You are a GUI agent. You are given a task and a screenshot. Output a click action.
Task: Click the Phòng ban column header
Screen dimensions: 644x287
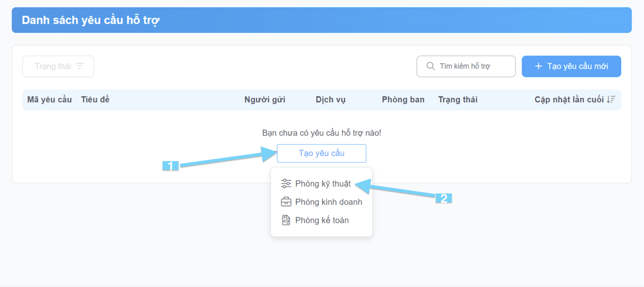pyautogui.click(x=403, y=100)
